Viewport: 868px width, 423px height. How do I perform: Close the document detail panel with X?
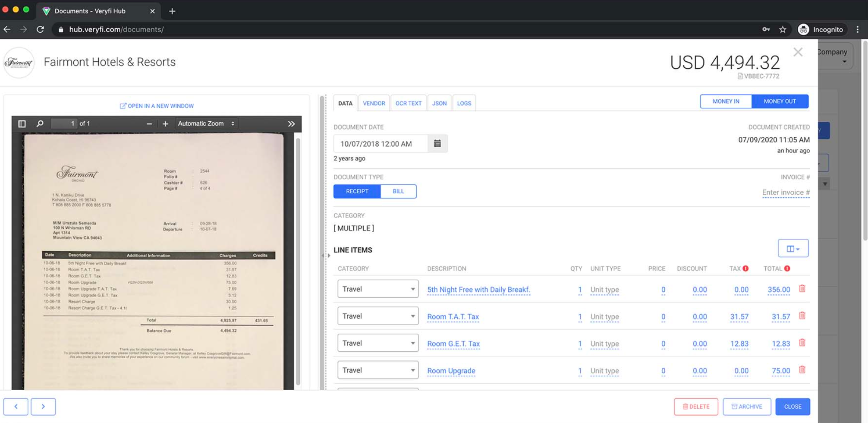pyautogui.click(x=798, y=52)
